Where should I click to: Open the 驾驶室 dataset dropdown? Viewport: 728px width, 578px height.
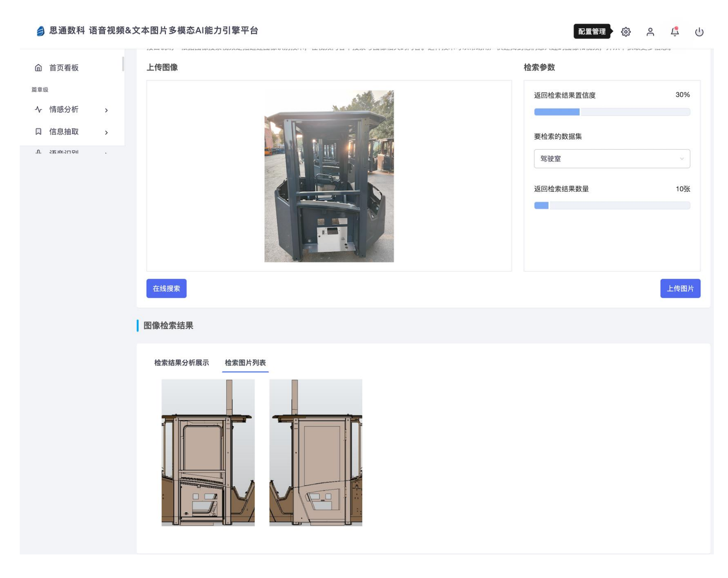click(x=612, y=159)
